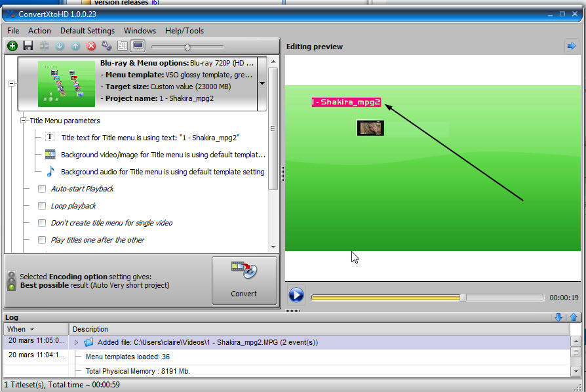Click the 20 mars 11:05 timestamp cell
Image resolution: width=586 pixels, height=392 pixels.
pos(36,340)
